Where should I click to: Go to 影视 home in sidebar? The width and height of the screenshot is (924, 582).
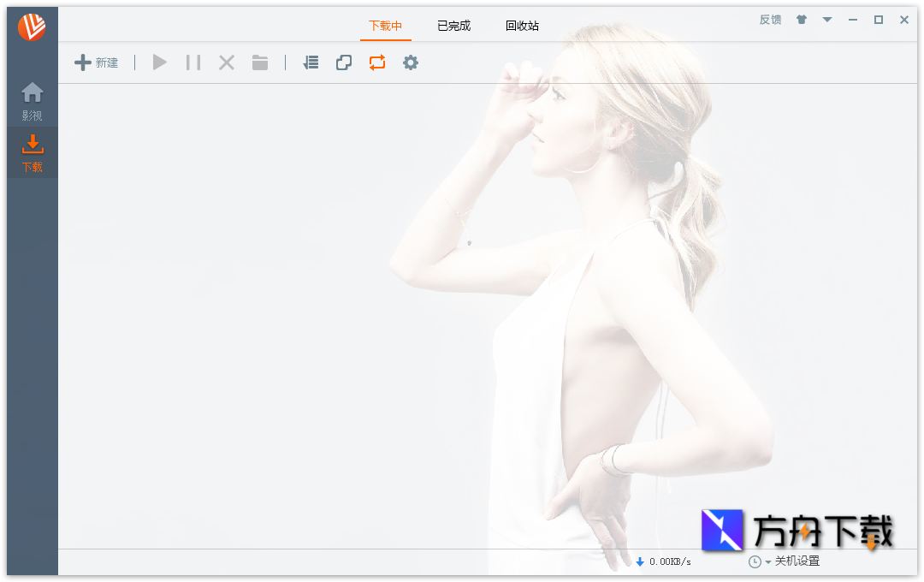click(x=33, y=101)
